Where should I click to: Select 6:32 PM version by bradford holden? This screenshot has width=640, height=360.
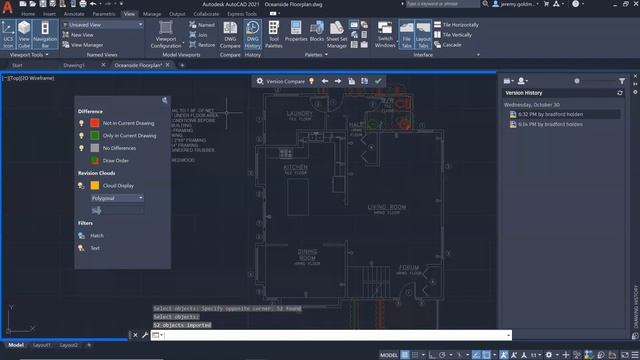(x=565, y=115)
